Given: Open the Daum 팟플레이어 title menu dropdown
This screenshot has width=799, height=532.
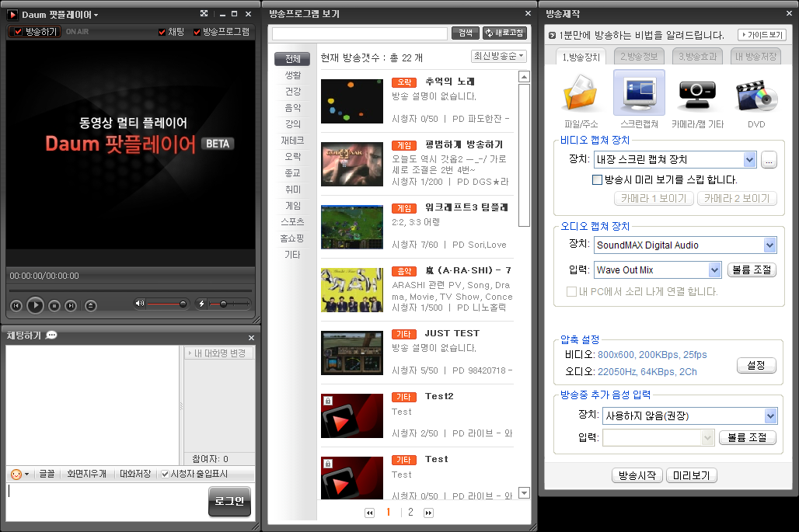Looking at the screenshot, I should point(96,16).
